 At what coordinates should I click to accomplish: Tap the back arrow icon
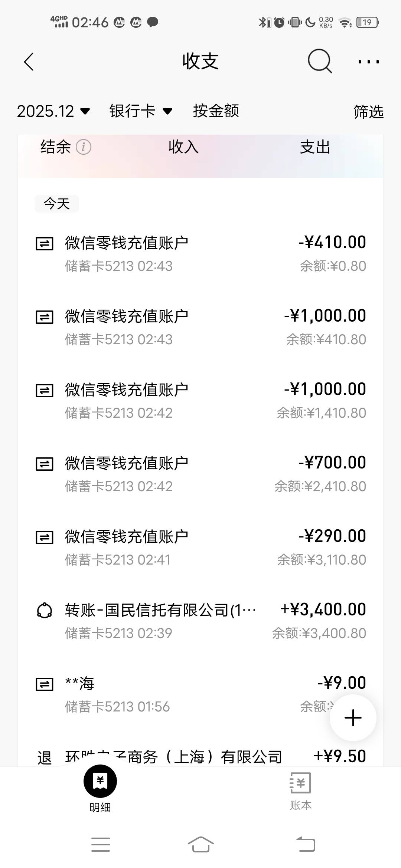[x=29, y=62]
